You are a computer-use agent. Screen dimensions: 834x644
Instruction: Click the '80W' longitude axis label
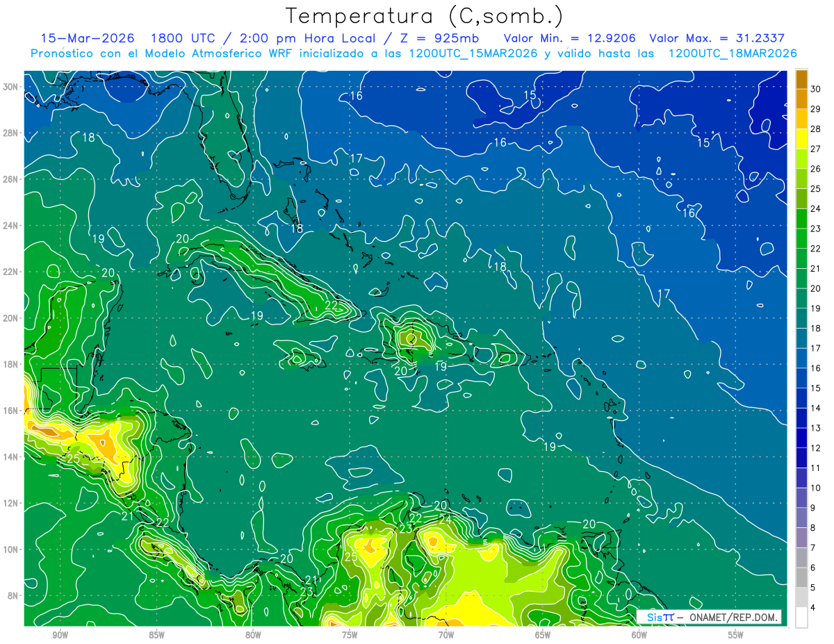click(x=253, y=635)
